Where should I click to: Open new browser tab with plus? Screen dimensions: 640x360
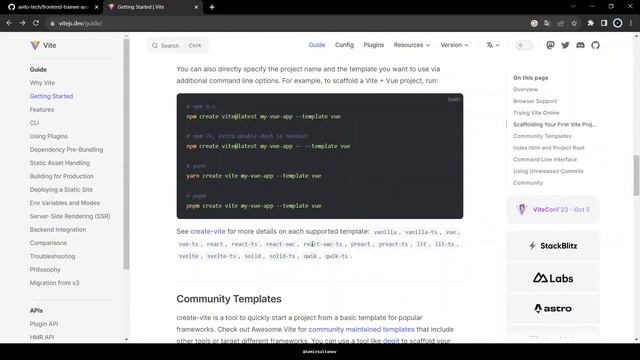[x=212, y=7]
